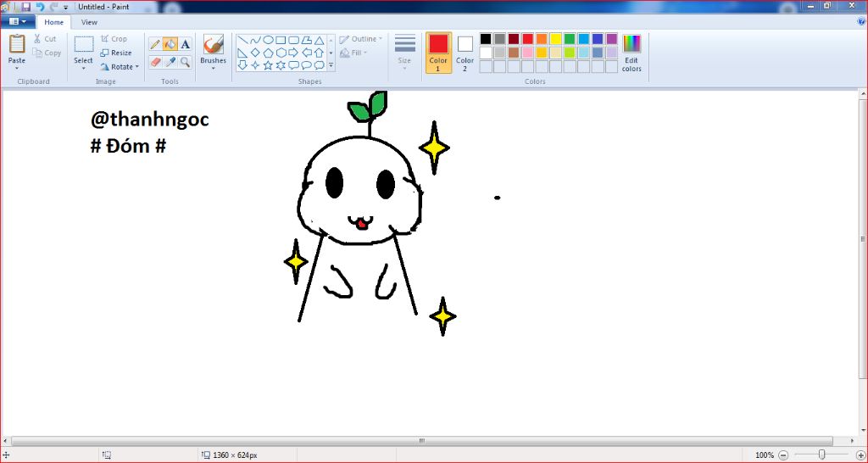Open the Size thickness dropdown
The height and width of the screenshot is (463, 868).
404,53
